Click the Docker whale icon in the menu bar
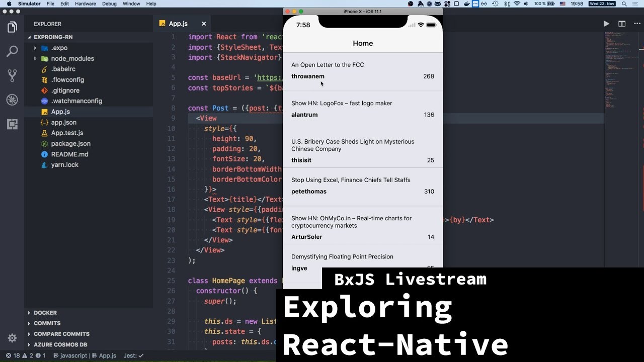Screen dimensions: 644x362 (467, 4)
